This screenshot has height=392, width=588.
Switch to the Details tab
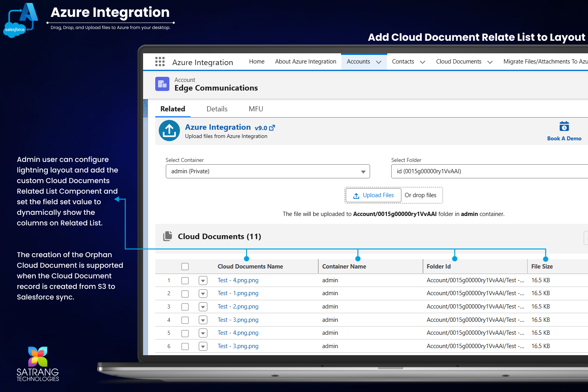pyautogui.click(x=217, y=109)
